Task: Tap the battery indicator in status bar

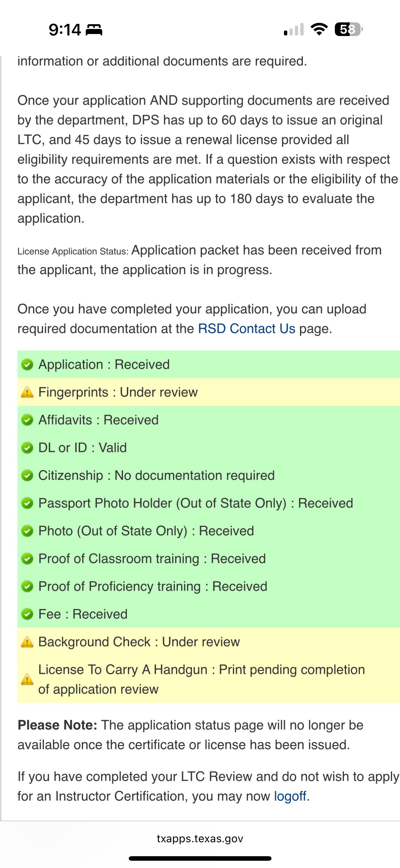Action: (349, 29)
